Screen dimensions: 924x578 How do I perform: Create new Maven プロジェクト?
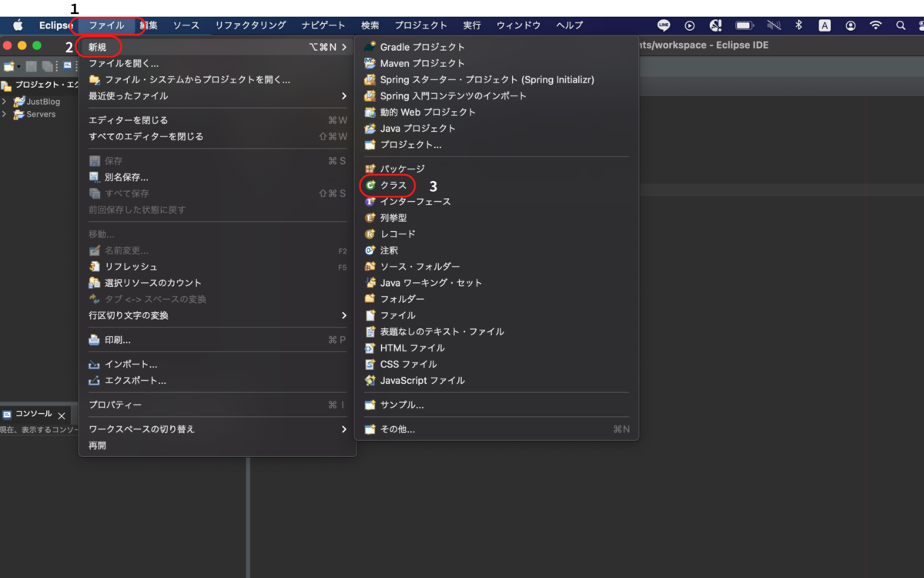pos(497,63)
